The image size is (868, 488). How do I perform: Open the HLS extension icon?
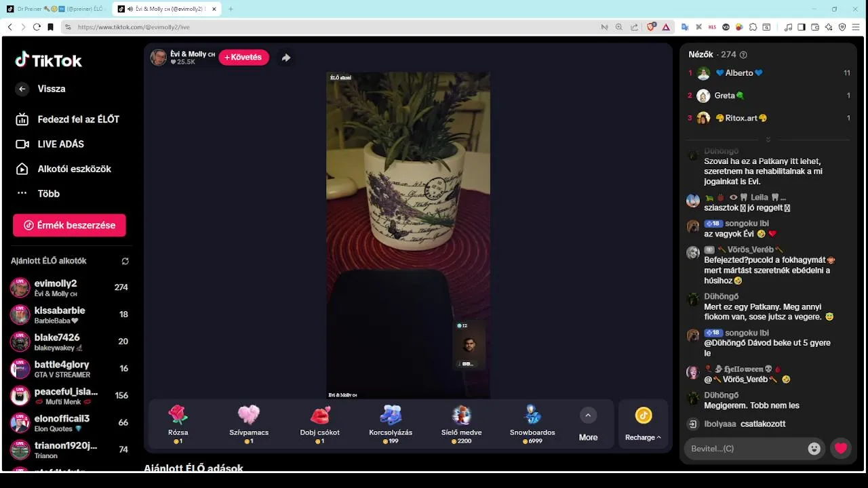coord(712,27)
